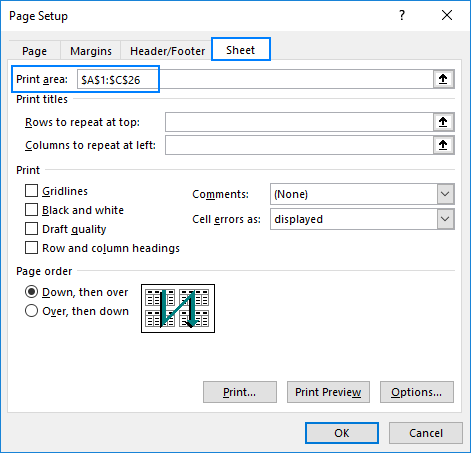
Task: Click the Rows to repeat at top field
Action: (299, 122)
